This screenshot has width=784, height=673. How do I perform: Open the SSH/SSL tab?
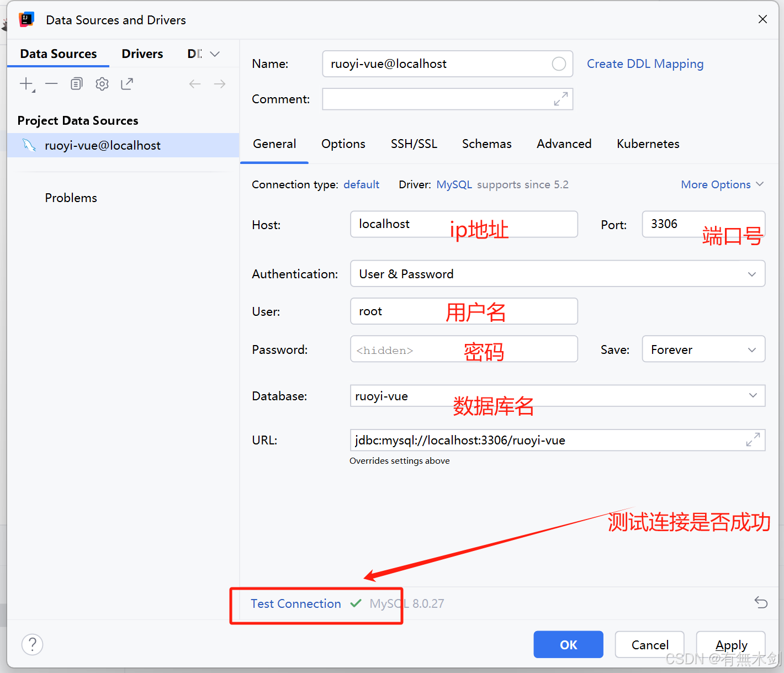pos(414,144)
